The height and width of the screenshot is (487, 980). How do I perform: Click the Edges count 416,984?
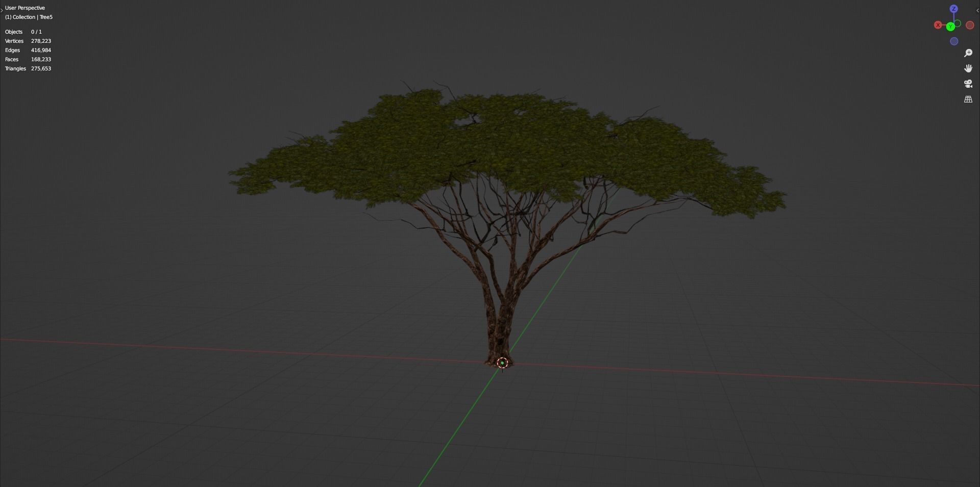point(41,50)
